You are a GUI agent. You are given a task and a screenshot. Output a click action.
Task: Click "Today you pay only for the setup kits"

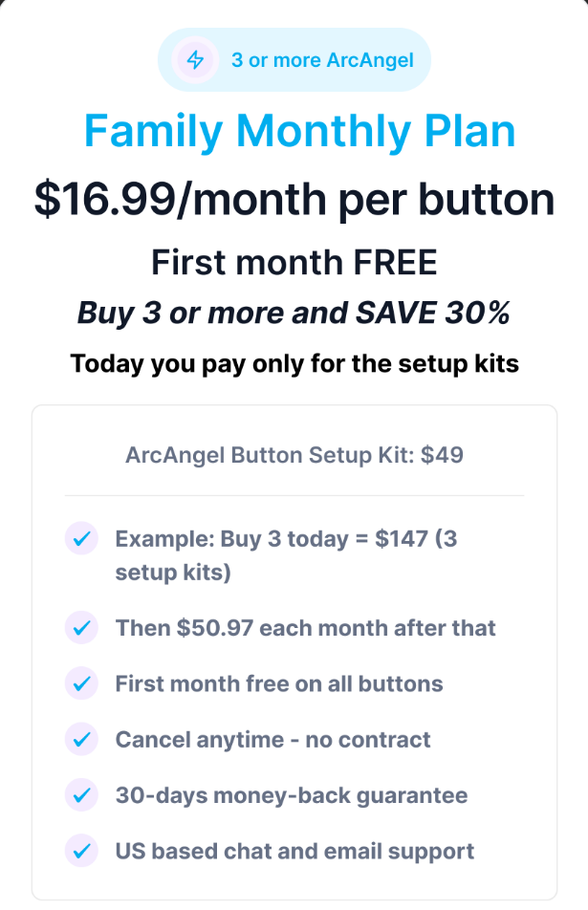tap(294, 363)
